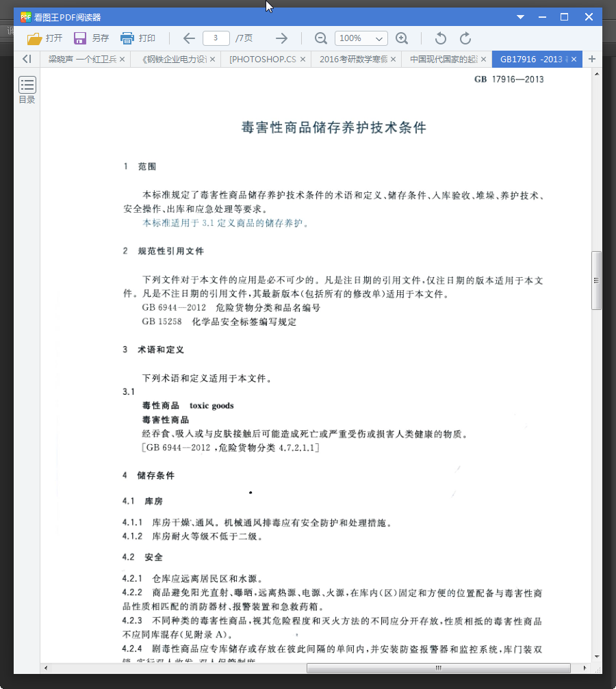Go to the next page arrow
616x689 pixels.
tap(281, 38)
